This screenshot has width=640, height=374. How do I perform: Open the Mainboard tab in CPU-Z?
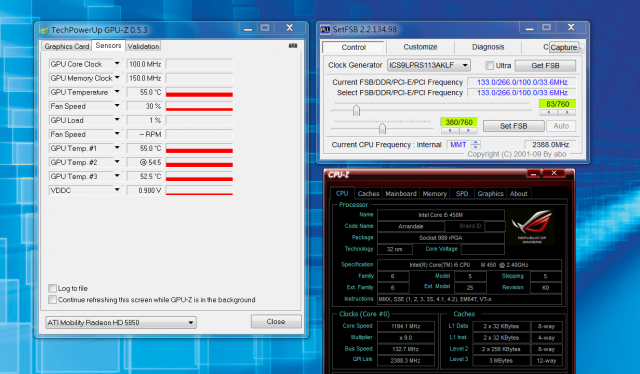point(401,194)
